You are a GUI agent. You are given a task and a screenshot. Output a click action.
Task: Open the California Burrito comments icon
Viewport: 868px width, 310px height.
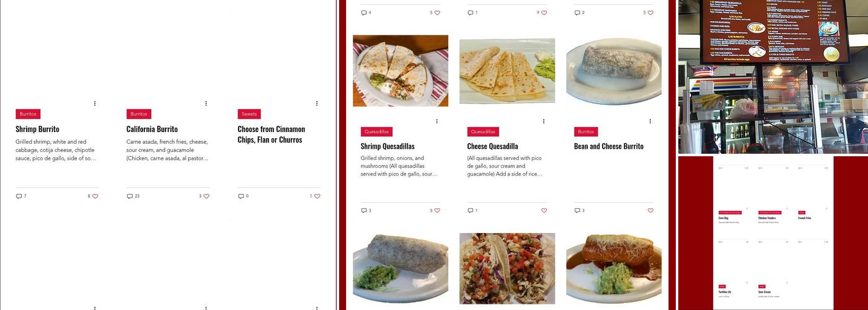(x=130, y=196)
